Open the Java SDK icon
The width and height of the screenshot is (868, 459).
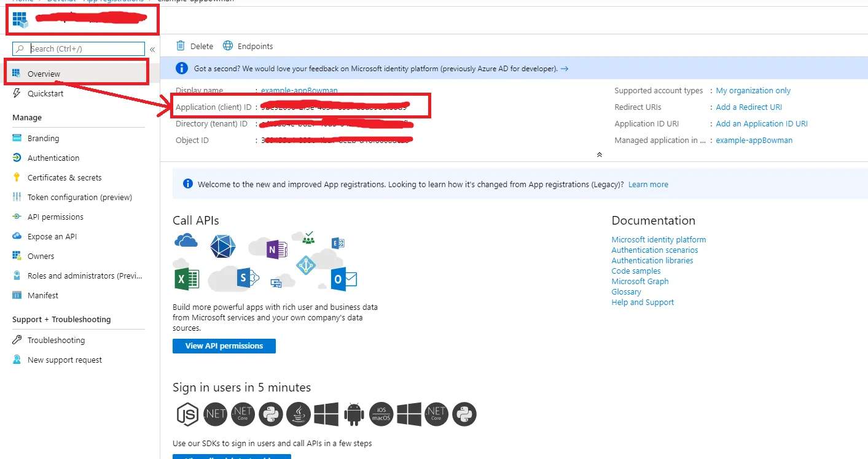[x=299, y=415]
